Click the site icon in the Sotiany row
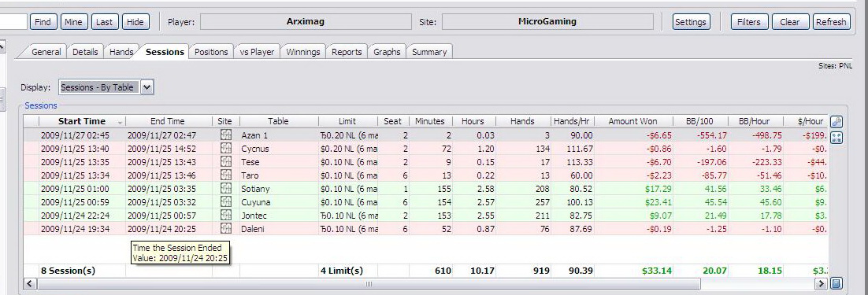 pos(225,188)
